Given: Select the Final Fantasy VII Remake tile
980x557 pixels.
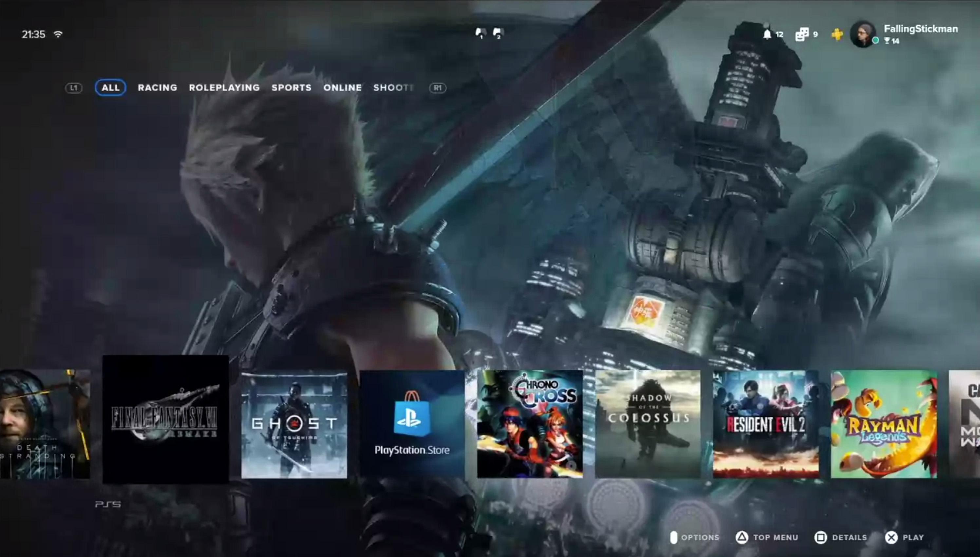Looking at the screenshot, I should pyautogui.click(x=165, y=419).
